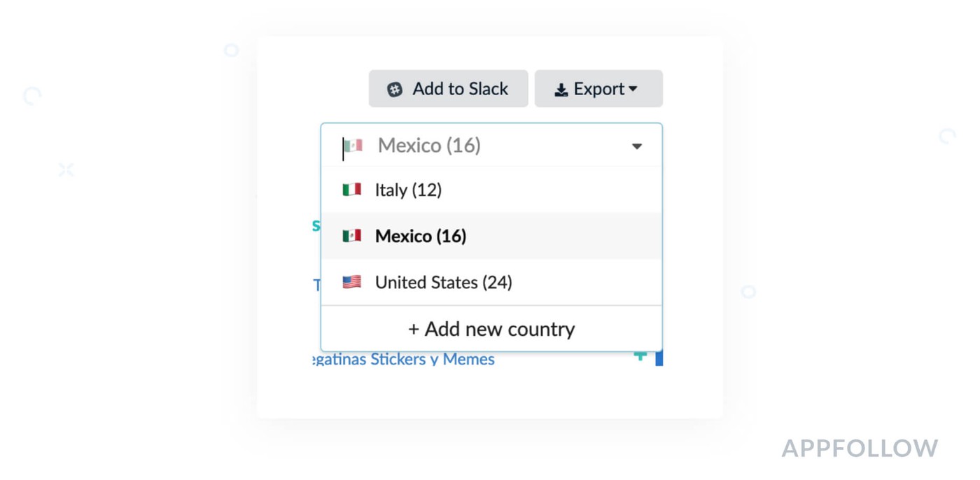Screen dimensions: 980x480
Task: Click the United States flag icon
Action: click(351, 282)
